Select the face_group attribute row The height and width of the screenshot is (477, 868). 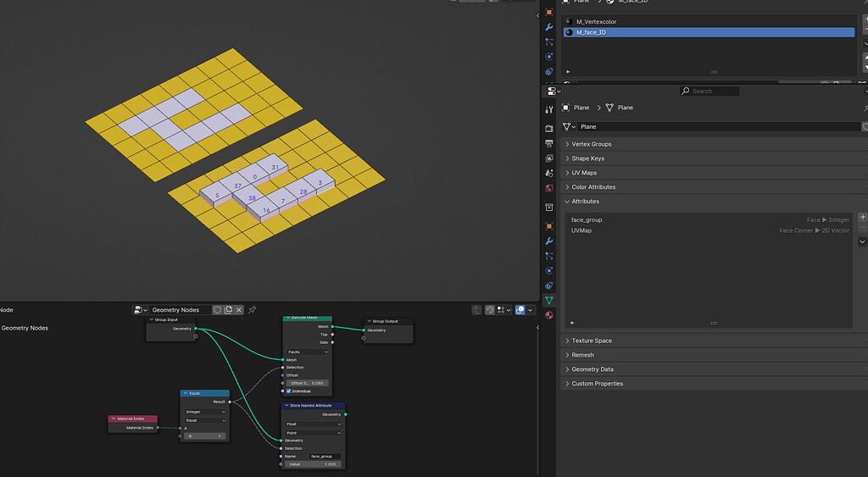click(709, 219)
